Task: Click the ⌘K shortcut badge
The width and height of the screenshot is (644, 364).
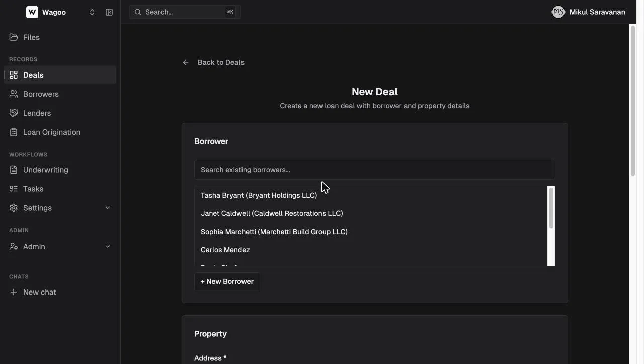Action: (x=230, y=12)
